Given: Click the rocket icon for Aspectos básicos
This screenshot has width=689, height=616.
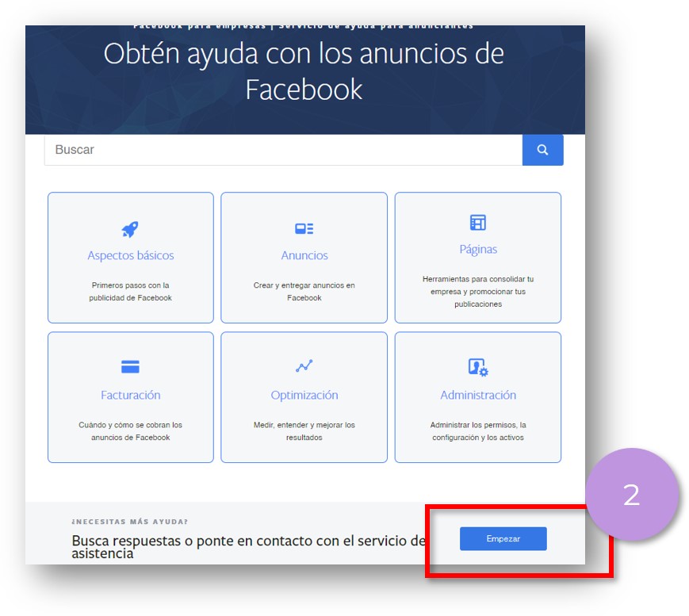Looking at the screenshot, I should [130, 229].
